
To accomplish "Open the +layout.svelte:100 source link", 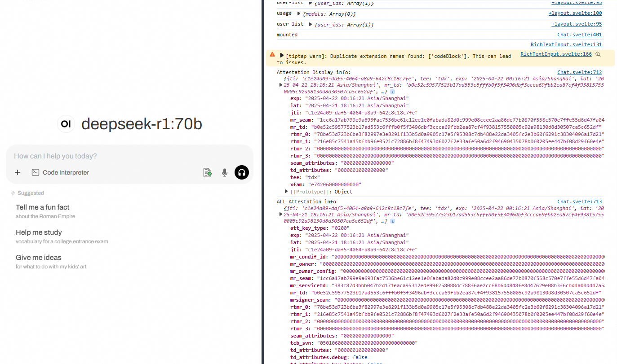I will click(575, 13).
